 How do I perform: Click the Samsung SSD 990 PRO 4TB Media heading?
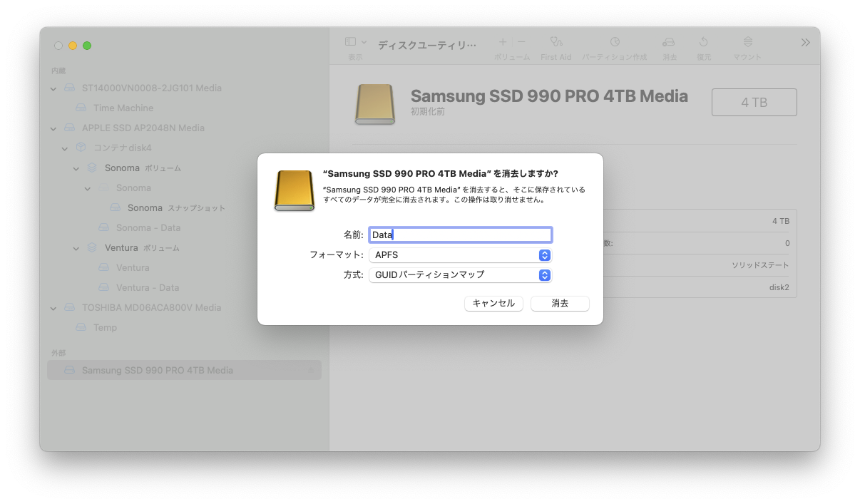549,96
